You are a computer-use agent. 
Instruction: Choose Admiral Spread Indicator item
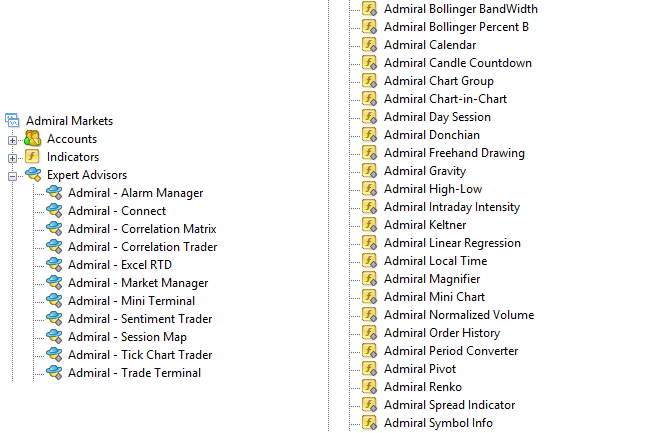450,405
